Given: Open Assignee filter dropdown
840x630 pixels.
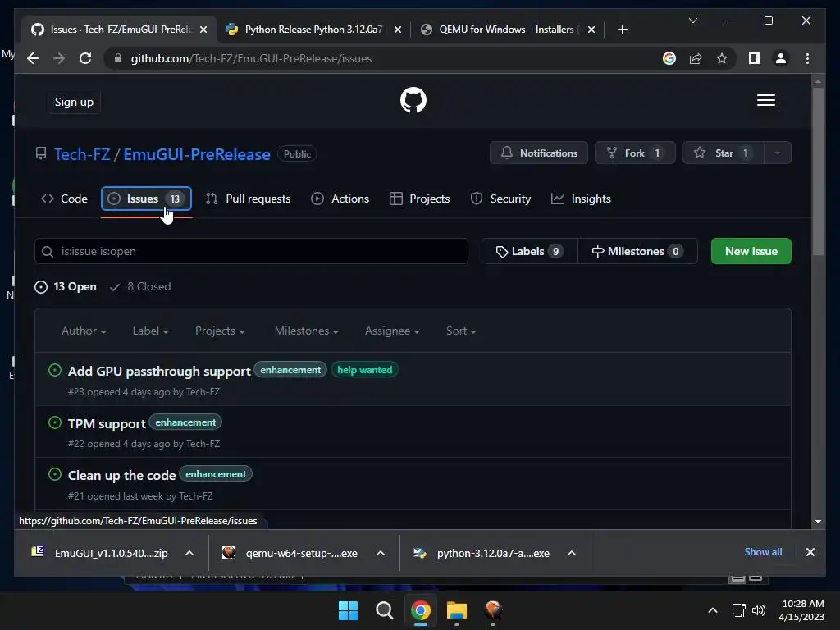Looking at the screenshot, I should (392, 331).
